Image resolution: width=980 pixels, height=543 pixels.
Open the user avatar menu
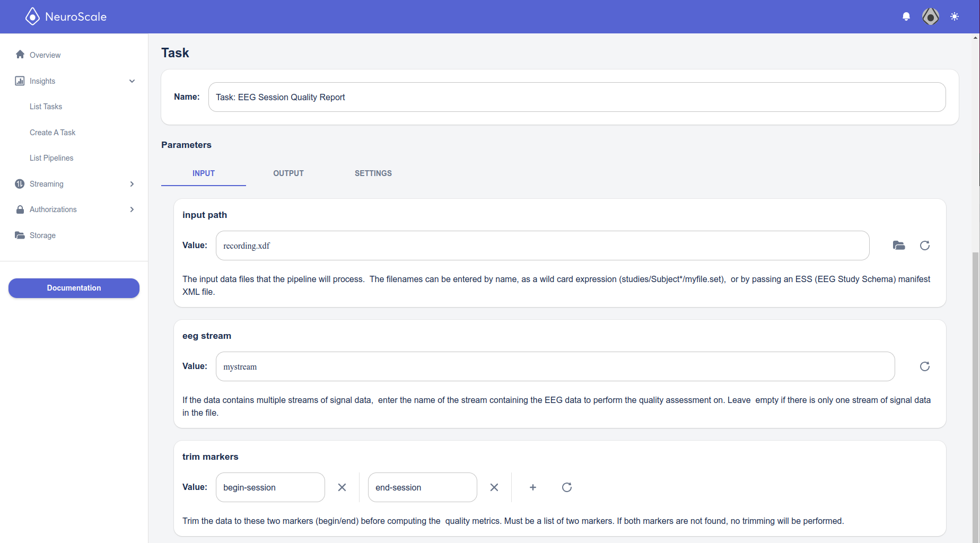pyautogui.click(x=930, y=16)
